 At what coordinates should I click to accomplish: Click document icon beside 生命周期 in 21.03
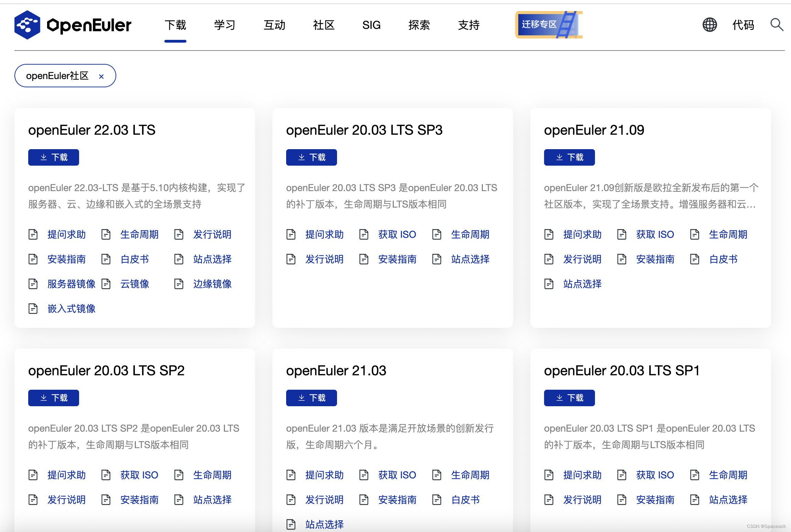coord(437,475)
